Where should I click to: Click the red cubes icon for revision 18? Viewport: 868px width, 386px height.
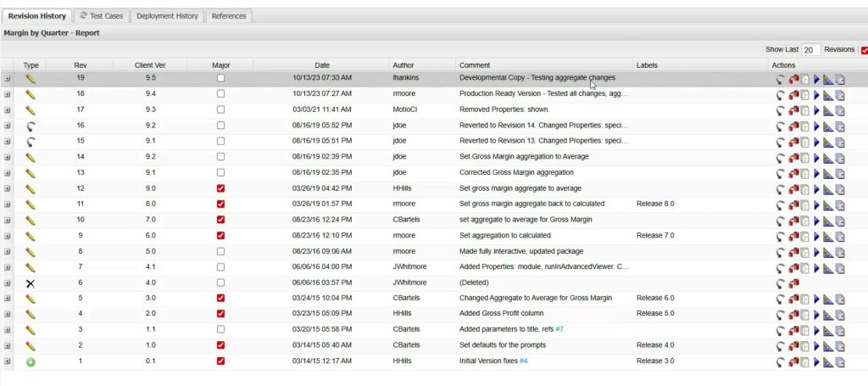pyautogui.click(x=793, y=95)
